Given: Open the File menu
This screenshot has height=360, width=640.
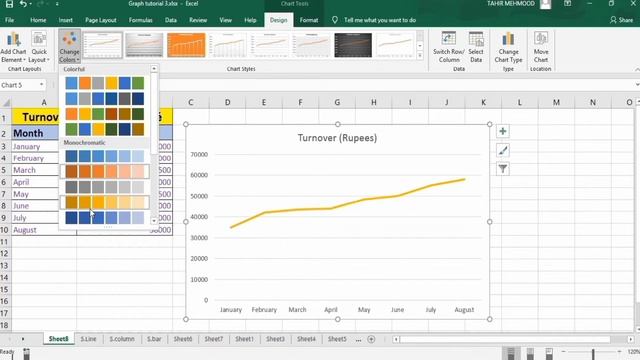Looking at the screenshot, I should click(9, 20).
